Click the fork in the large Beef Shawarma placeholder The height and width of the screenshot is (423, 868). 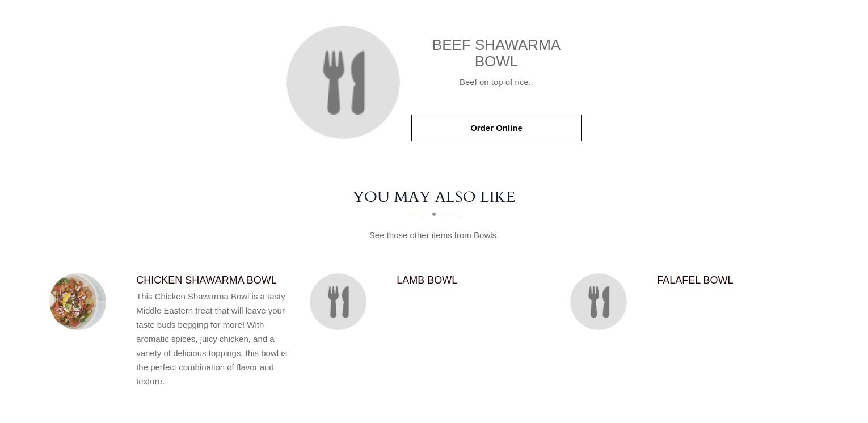click(x=334, y=83)
